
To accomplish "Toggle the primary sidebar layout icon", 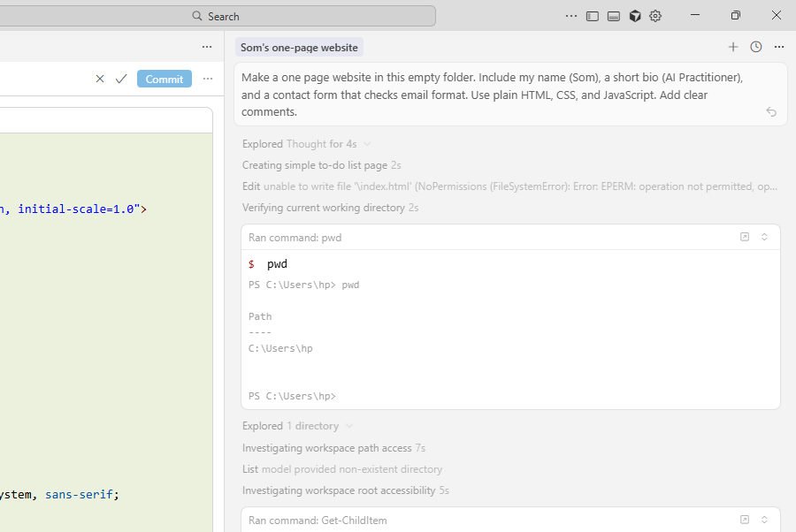I will click(x=593, y=16).
